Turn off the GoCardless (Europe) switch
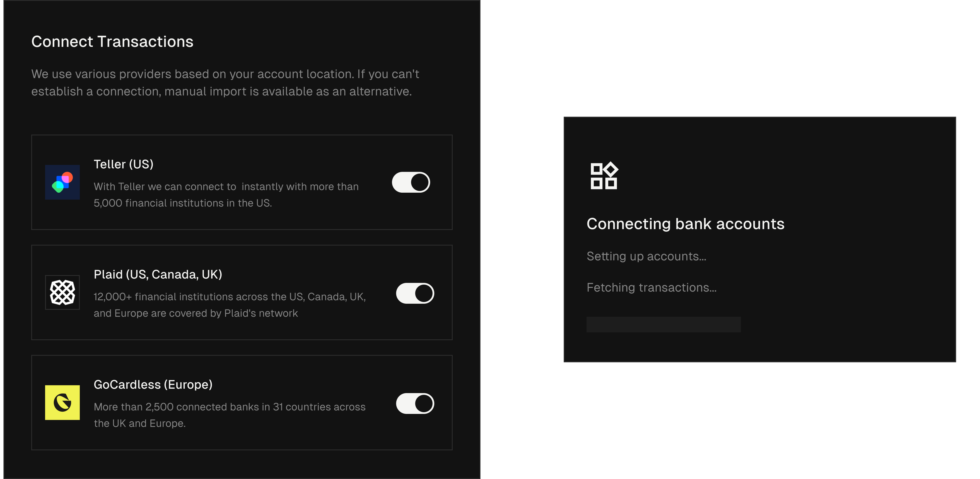 tap(415, 403)
